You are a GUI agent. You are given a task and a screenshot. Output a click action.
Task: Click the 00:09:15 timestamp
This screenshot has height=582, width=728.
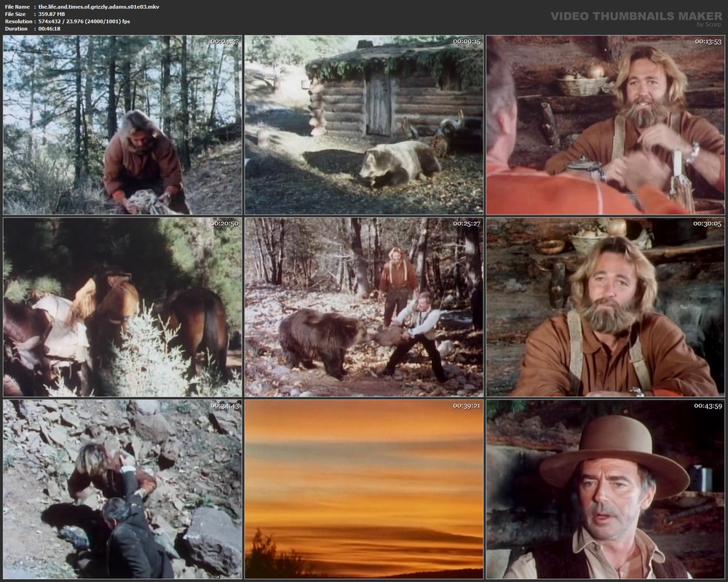coord(467,41)
